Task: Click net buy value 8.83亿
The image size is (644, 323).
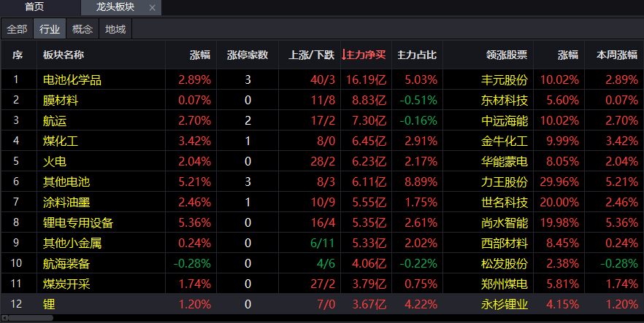Action: coord(369,100)
